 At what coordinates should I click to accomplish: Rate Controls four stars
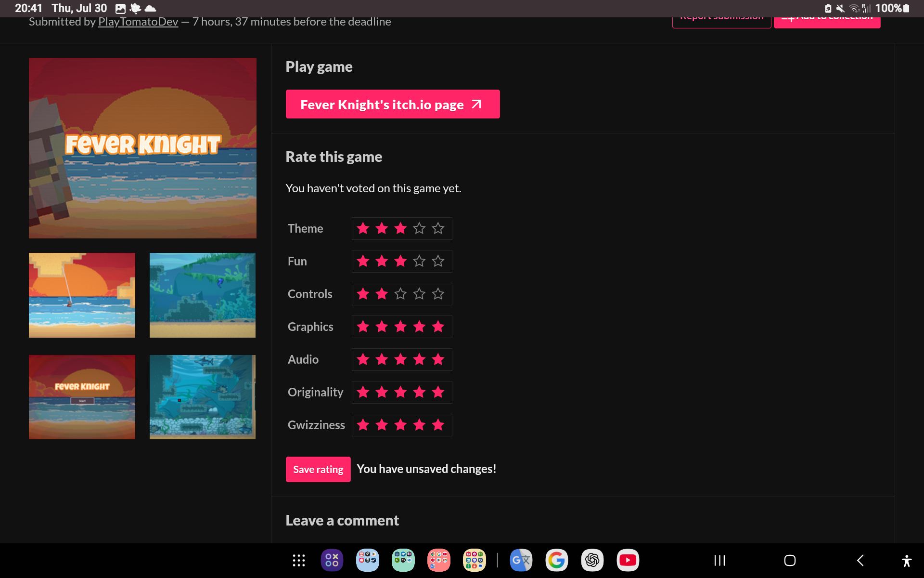coord(419,294)
